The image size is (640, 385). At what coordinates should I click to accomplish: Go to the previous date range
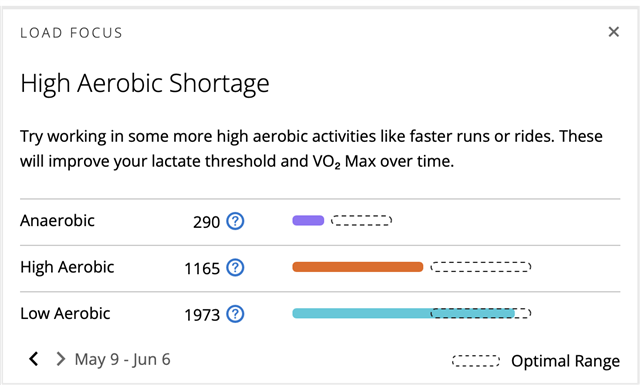tap(34, 359)
